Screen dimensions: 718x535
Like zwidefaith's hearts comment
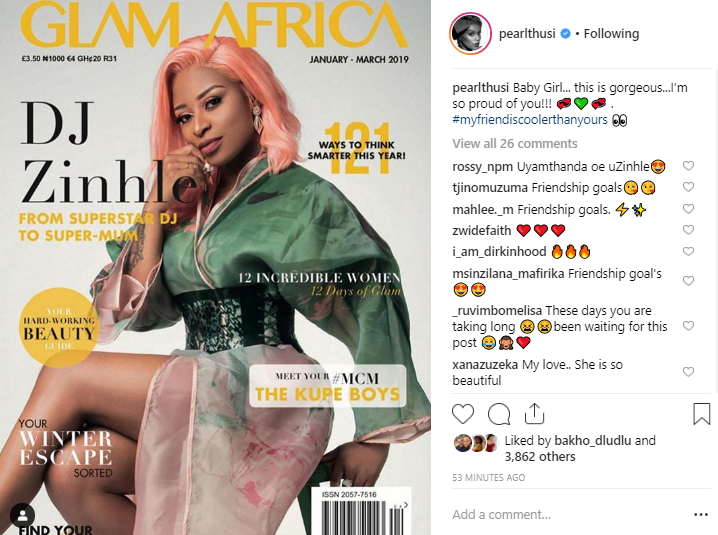pos(688,229)
